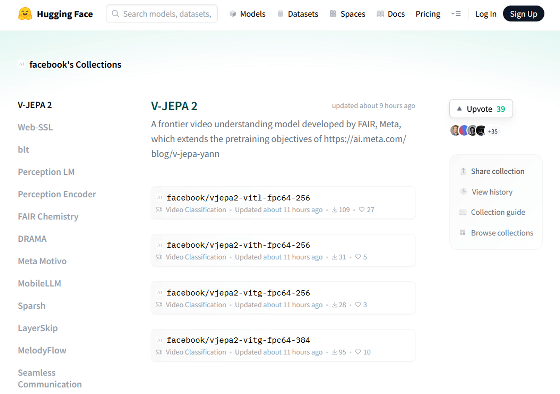Open the Meta Motivo collection
This screenshot has width=560, height=394.
pos(42,261)
